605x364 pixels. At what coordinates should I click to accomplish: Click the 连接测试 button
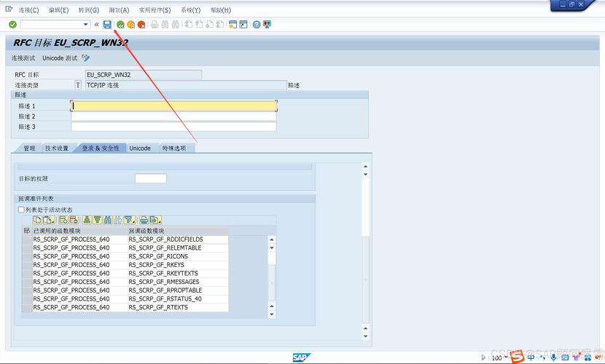23,58
